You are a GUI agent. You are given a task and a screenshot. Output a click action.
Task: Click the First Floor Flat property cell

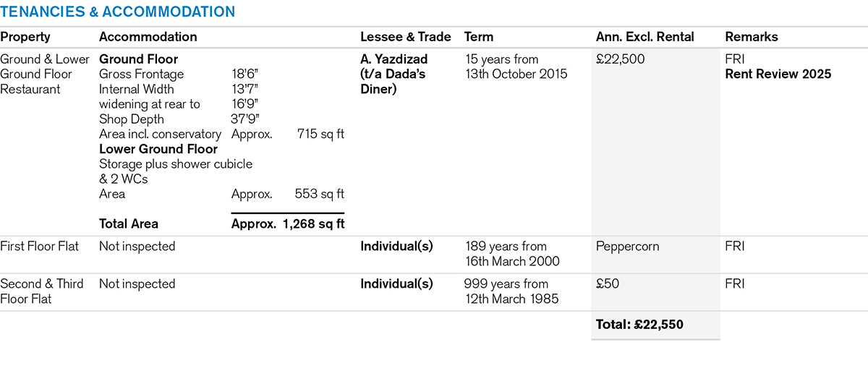point(43,247)
